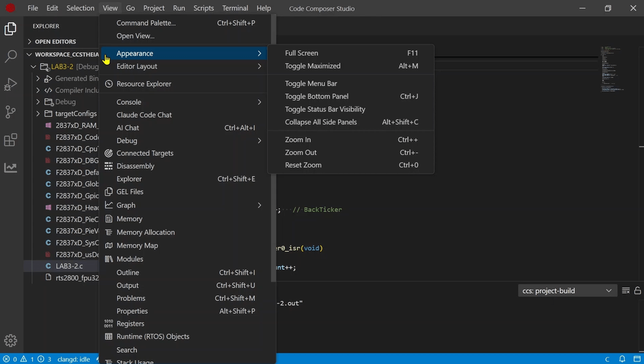This screenshot has width=644, height=364.
Task: Click clangd: idle status entry
Action: pos(74,359)
